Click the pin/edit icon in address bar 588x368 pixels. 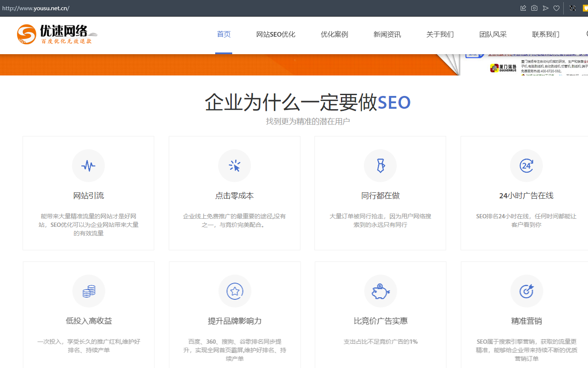[523, 8]
